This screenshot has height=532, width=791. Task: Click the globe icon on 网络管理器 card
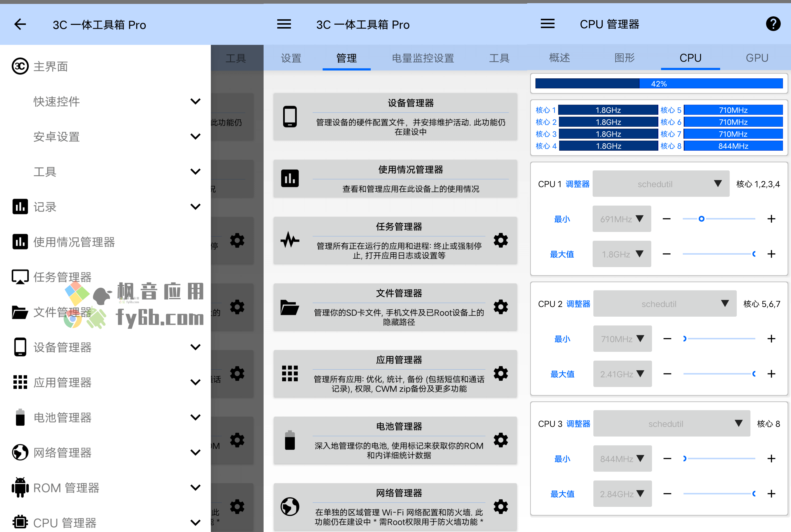coord(289,507)
